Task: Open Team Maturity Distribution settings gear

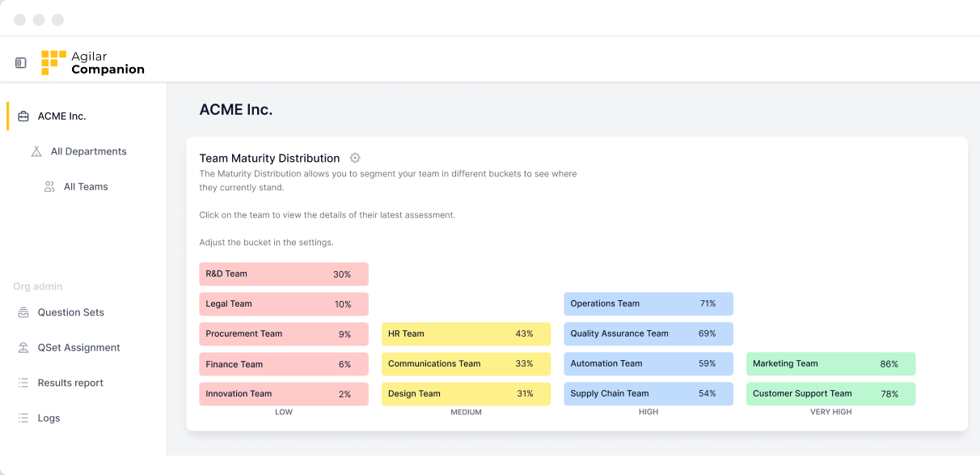Action: pyautogui.click(x=355, y=158)
